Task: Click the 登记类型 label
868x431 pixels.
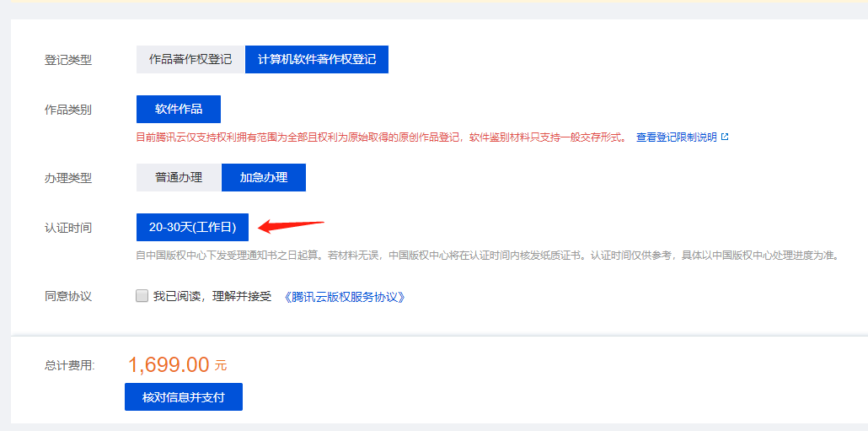Action: pyautogui.click(x=68, y=61)
